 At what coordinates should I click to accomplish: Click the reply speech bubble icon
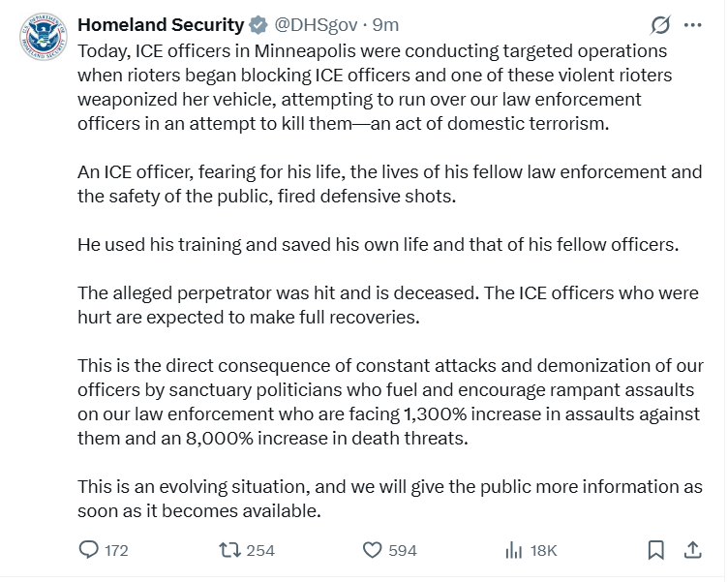tap(88, 549)
